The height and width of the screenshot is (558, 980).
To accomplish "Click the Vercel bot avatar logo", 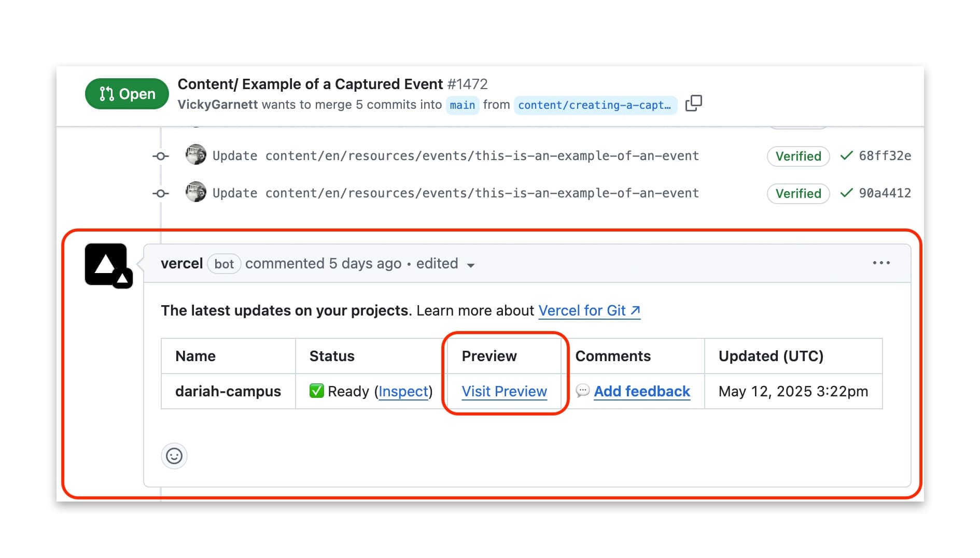I will click(x=106, y=264).
